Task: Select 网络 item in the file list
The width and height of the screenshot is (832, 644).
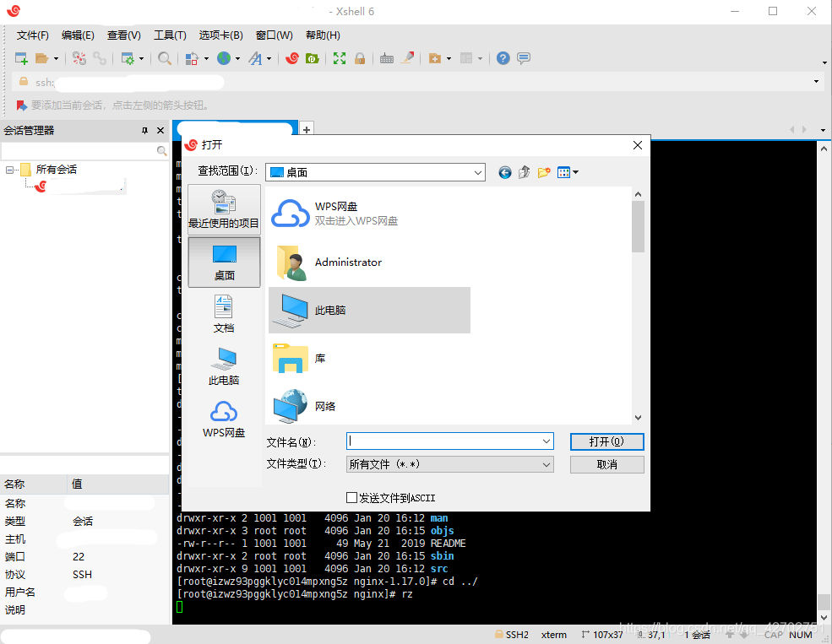Action: point(369,406)
